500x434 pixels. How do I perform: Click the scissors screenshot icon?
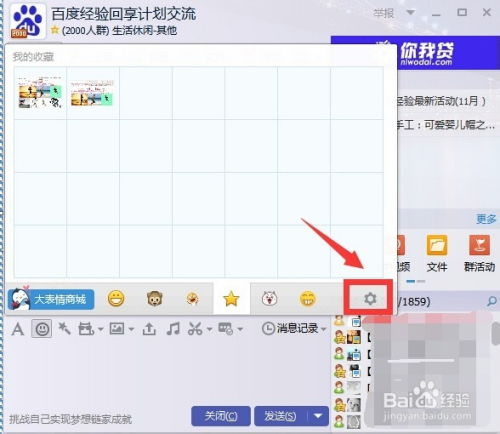click(x=195, y=329)
